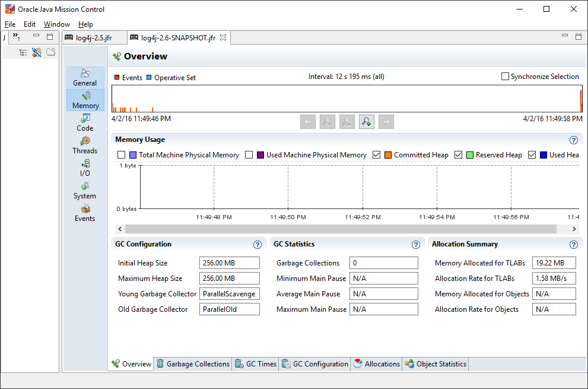Click the Initial Heap Size field
588x389 pixels.
tap(229, 263)
